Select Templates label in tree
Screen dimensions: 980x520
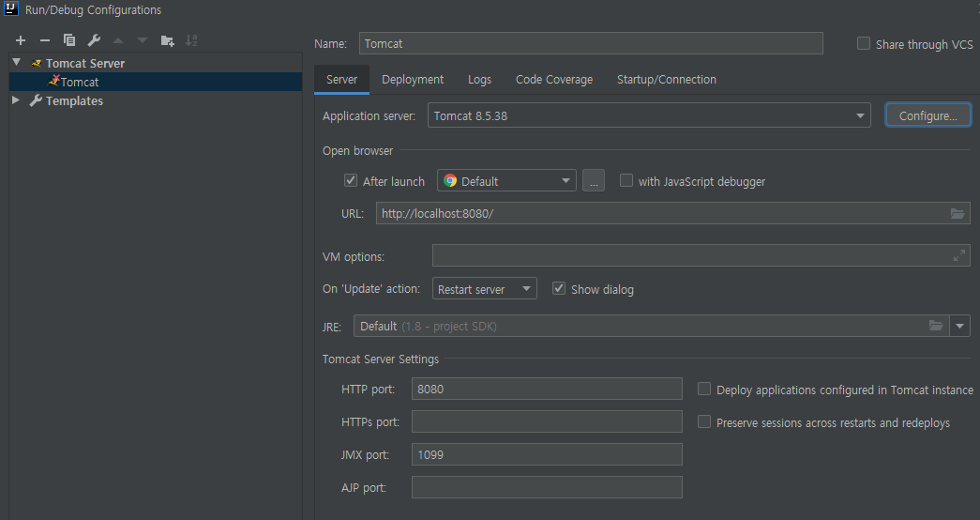(74, 100)
